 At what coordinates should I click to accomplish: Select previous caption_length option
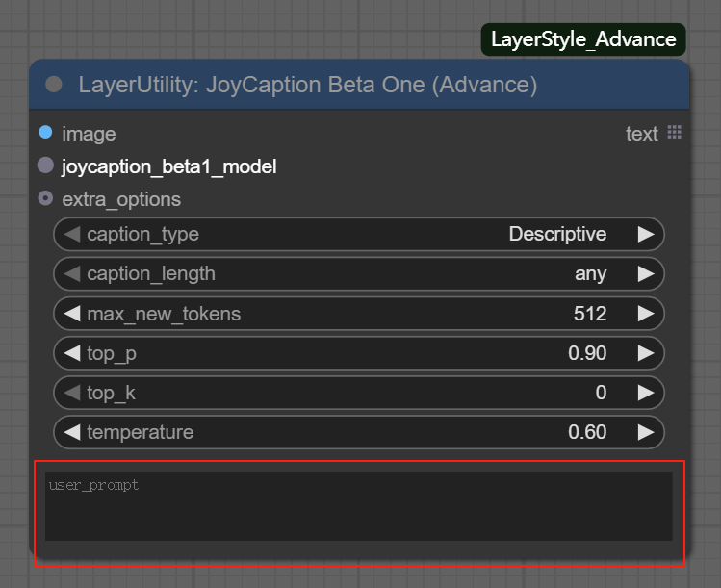72,273
